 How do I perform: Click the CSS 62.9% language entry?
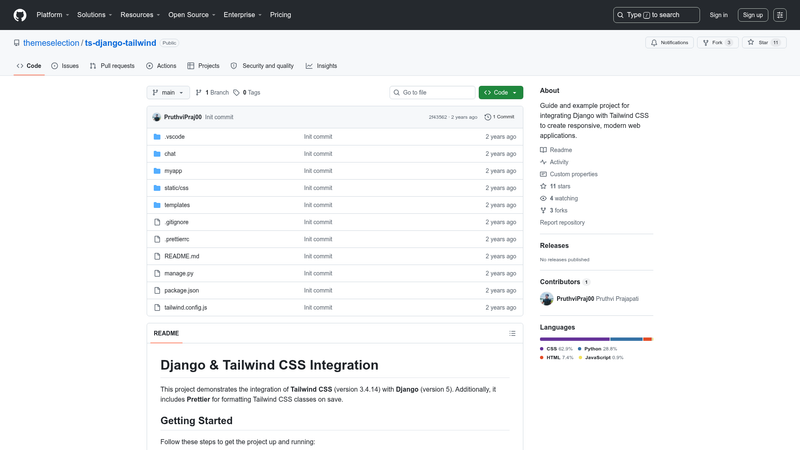(556, 349)
